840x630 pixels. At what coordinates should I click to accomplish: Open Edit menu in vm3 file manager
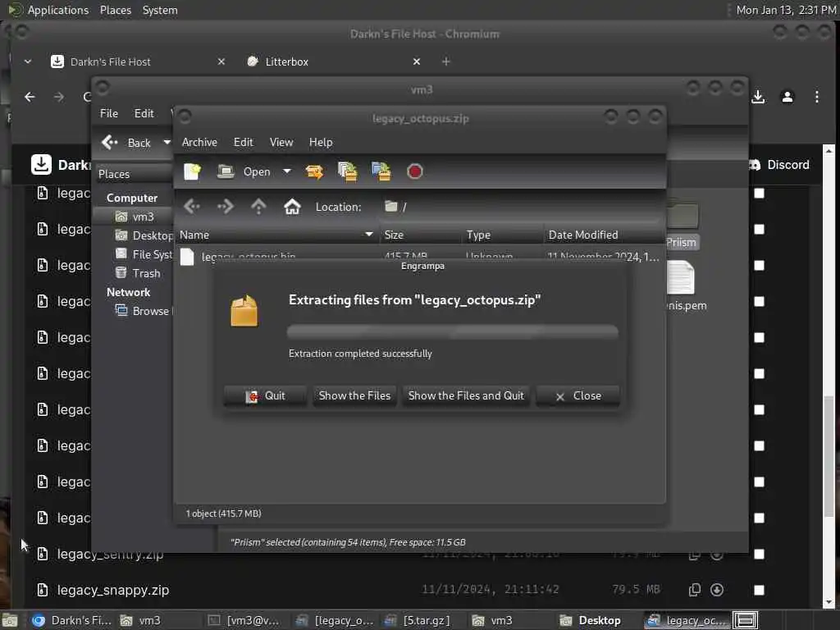tap(144, 113)
